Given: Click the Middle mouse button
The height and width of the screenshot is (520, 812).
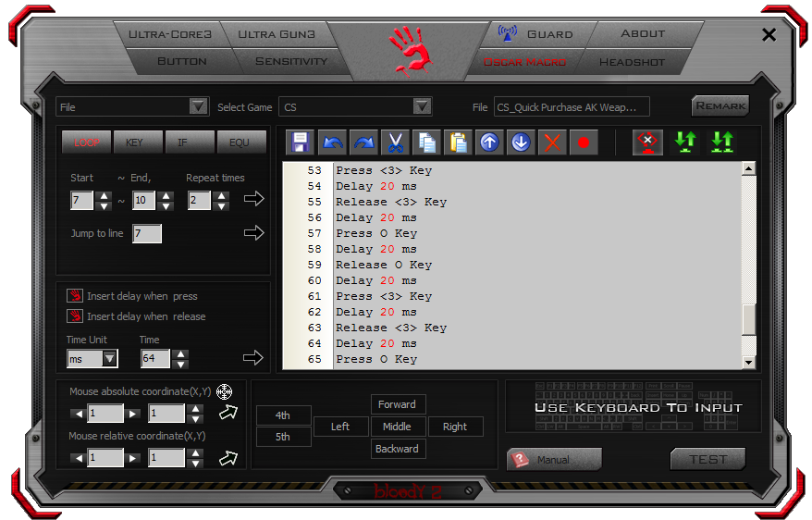Looking at the screenshot, I should click(397, 427).
